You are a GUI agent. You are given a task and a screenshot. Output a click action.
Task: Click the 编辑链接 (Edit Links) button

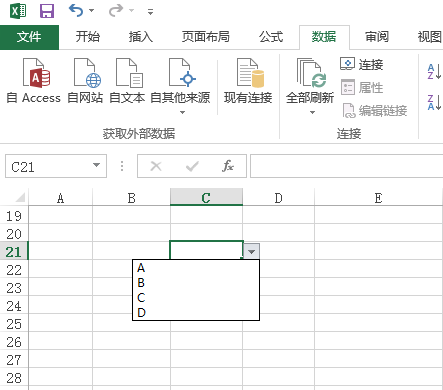[375, 111]
